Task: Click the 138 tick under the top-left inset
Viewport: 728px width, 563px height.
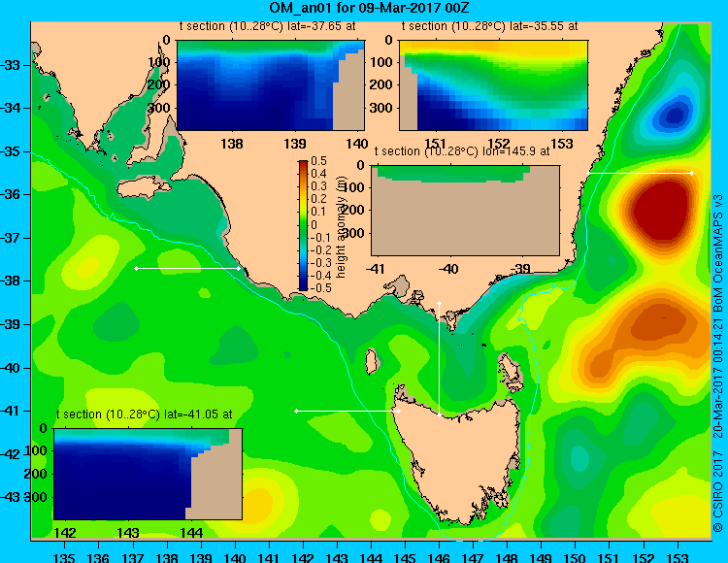Action: (232, 144)
